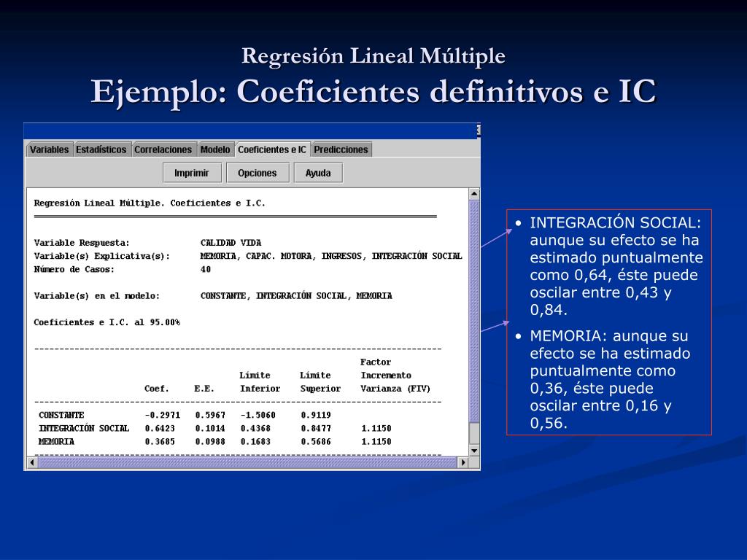Click the INTEGRACIÓN SOCIAL row label in table
Image resolution: width=747 pixels, height=560 pixels.
point(84,429)
